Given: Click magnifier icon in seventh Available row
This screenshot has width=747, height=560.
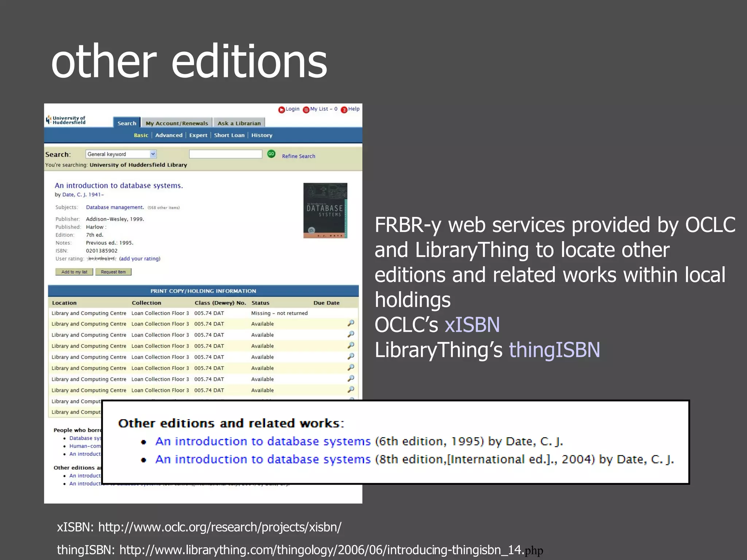Looking at the screenshot, I should (351, 389).
